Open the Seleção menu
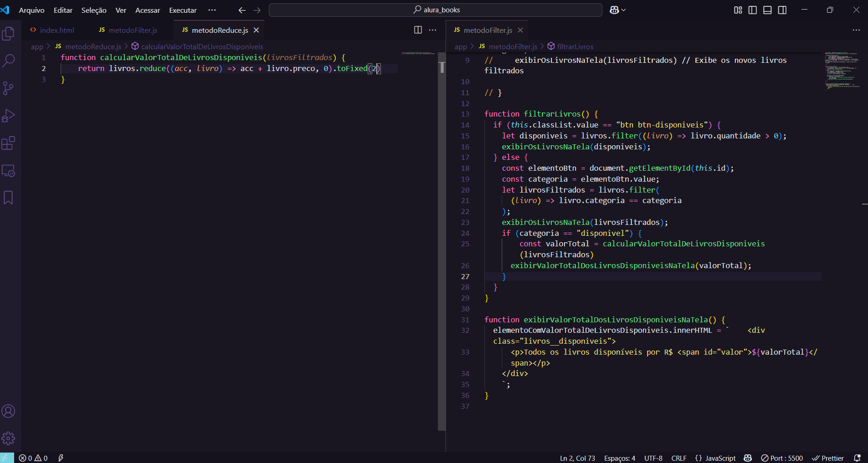This screenshot has width=868, height=463. pyautogui.click(x=94, y=10)
